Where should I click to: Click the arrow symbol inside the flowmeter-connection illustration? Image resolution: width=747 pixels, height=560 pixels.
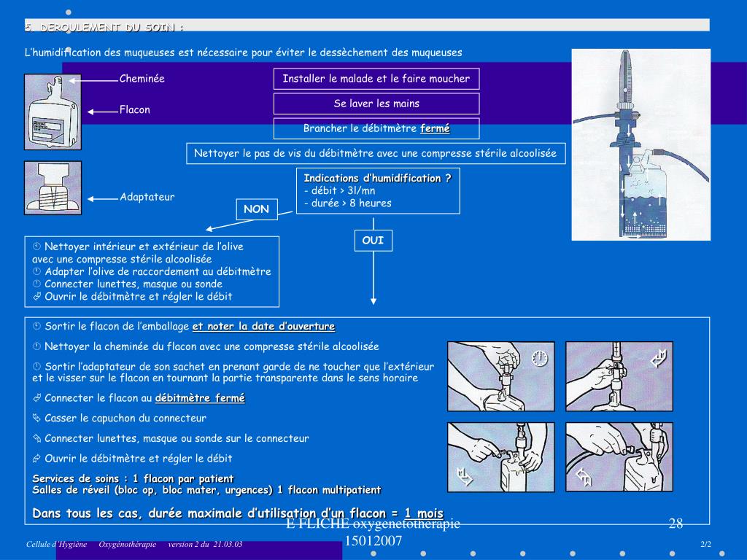coord(658,359)
